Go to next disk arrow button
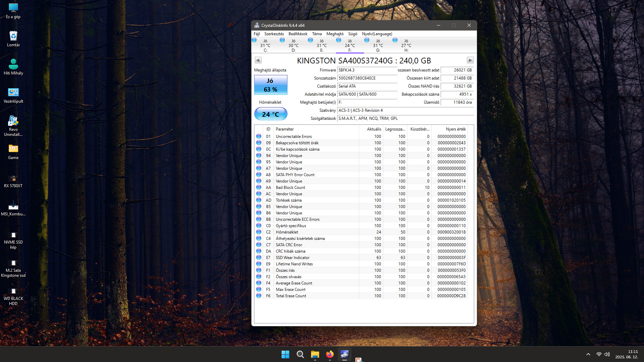Viewport: 644px width, 362px height. [x=470, y=60]
